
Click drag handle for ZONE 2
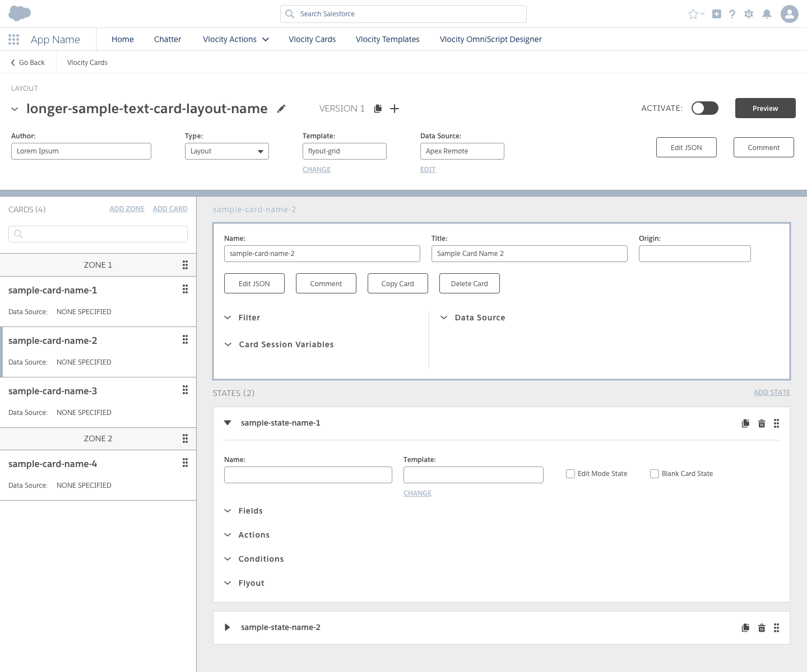pos(185,438)
